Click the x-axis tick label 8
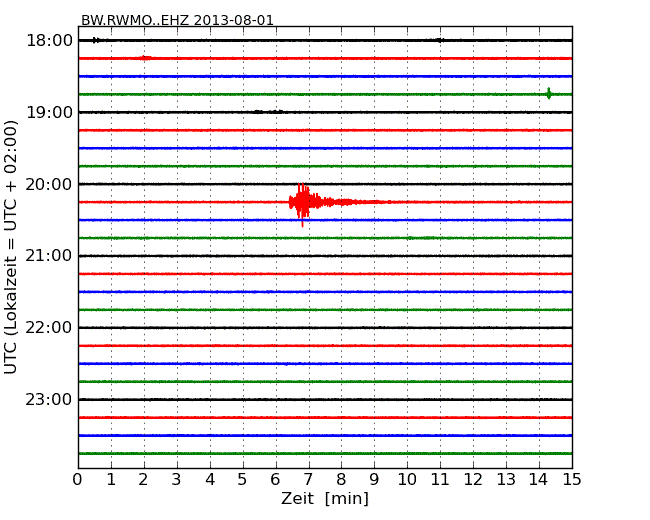The height and width of the screenshot is (520, 650). tap(341, 480)
